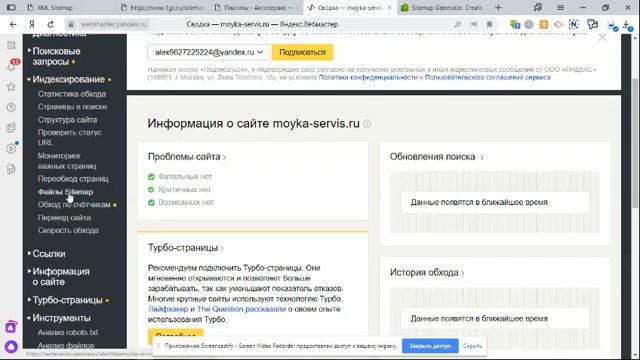
Task: Click Скрыть in the sharing bar
Action: tap(472, 346)
